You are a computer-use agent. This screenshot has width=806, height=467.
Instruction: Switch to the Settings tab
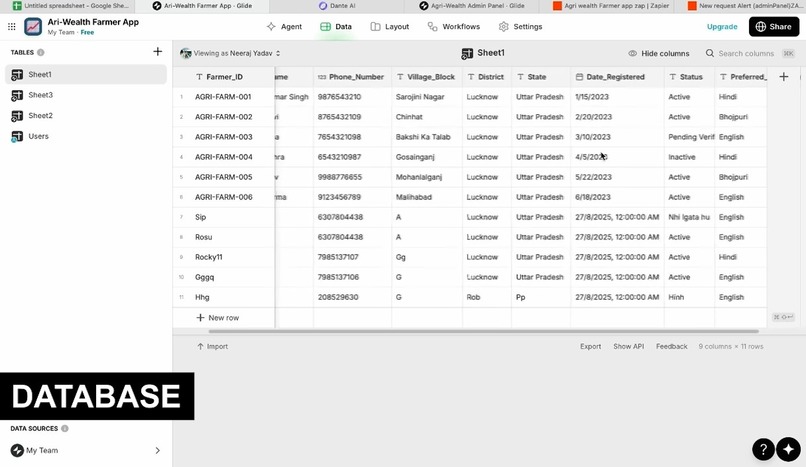click(520, 27)
